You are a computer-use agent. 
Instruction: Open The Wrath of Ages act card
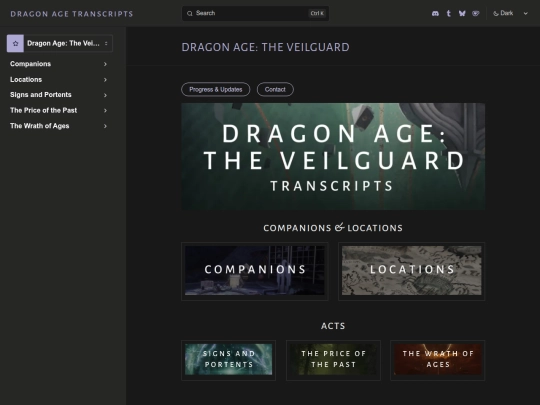point(438,360)
